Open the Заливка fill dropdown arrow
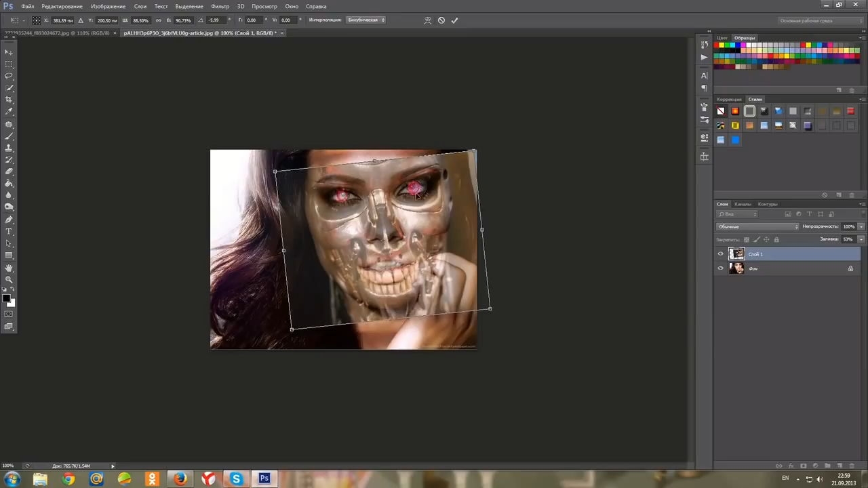The width and height of the screenshot is (868, 488). (x=861, y=239)
